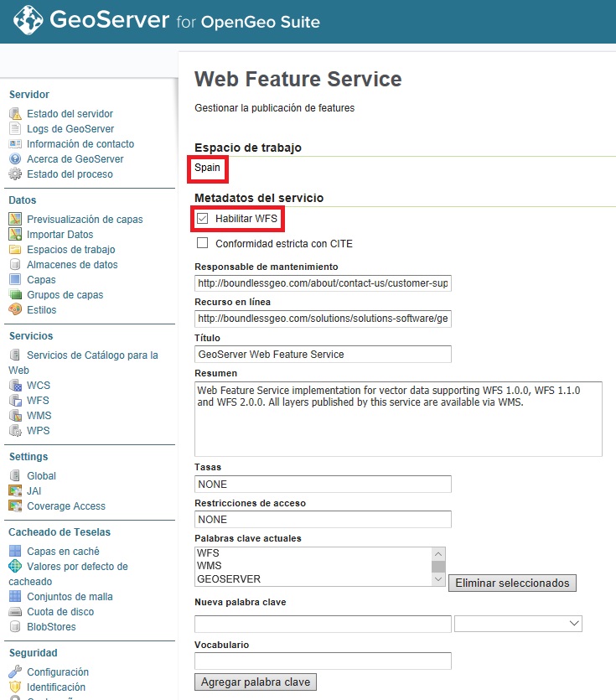This screenshot has width=616, height=700.
Task: Click the Valores por defecto globe icon
Action: click(x=15, y=567)
